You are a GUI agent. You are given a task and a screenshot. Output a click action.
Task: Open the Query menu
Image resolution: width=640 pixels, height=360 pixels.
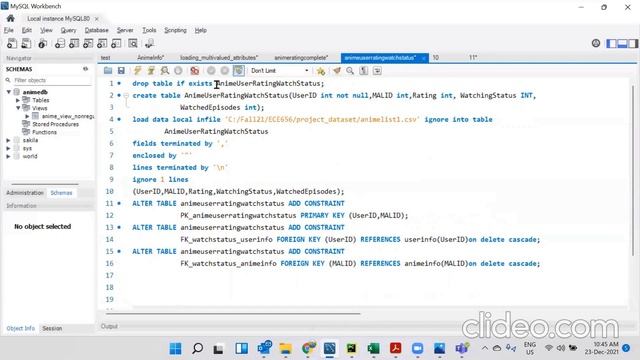tap(68, 30)
